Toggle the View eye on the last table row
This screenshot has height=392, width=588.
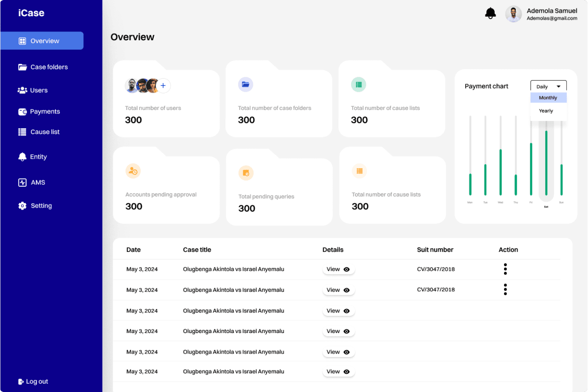(347, 372)
